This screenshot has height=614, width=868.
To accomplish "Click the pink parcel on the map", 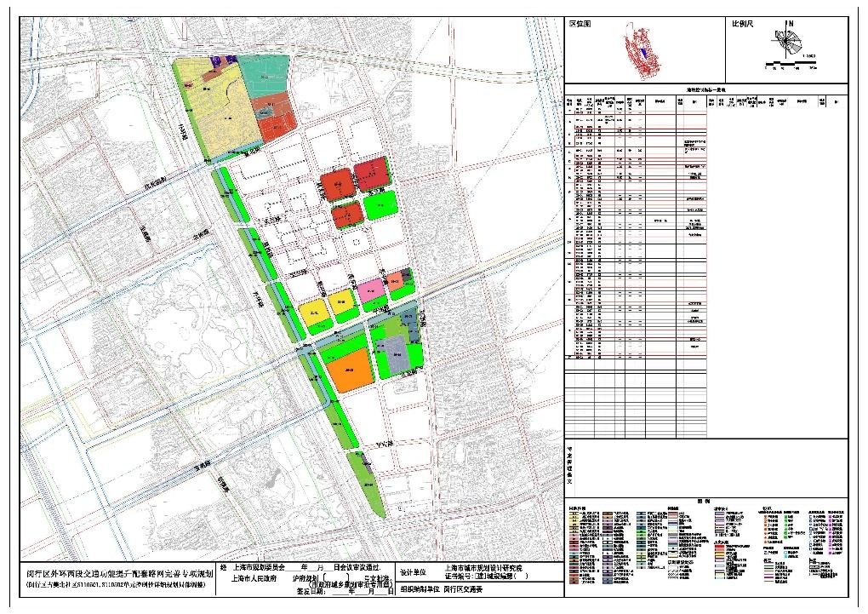I will pos(371,290).
